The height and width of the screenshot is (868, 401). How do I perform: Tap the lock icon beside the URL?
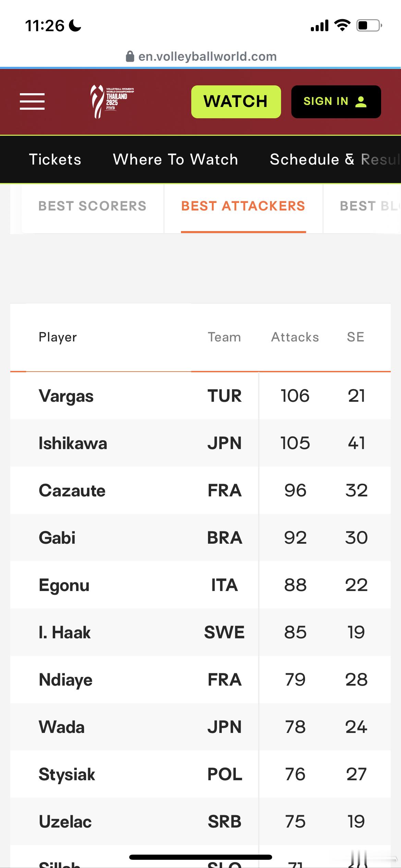pos(130,57)
